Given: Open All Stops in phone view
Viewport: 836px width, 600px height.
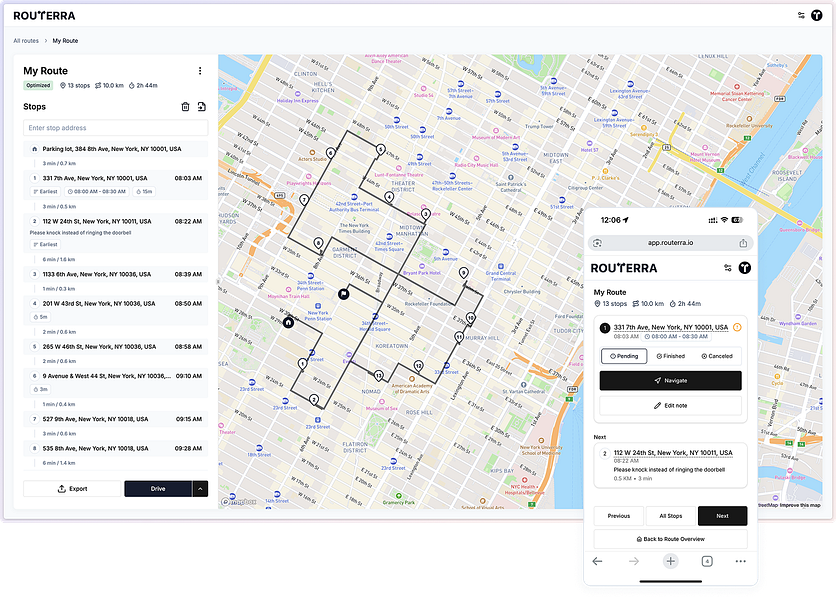Looking at the screenshot, I should point(671,516).
